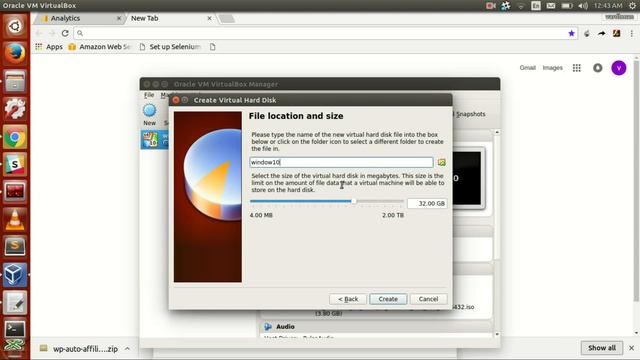Click the Back button
Image resolution: width=640 pixels, height=360 pixels.
[348, 299]
